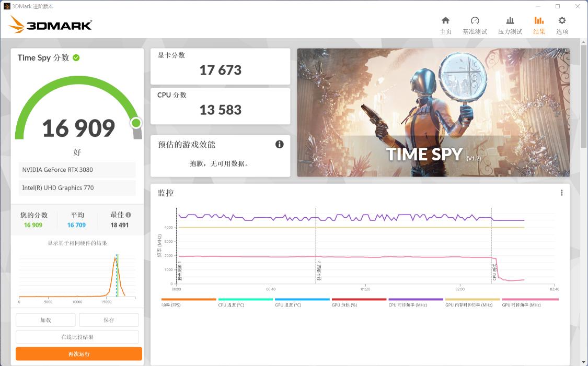
Task: Switch to the 结果 results tab
Action: [x=539, y=25]
